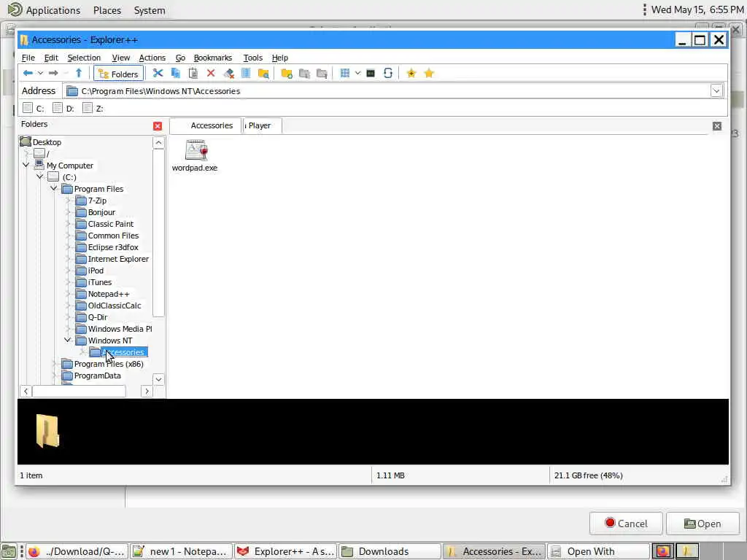The image size is (747, 560).
Task: Click the Copy To folder icon
Action: [304, 74]
